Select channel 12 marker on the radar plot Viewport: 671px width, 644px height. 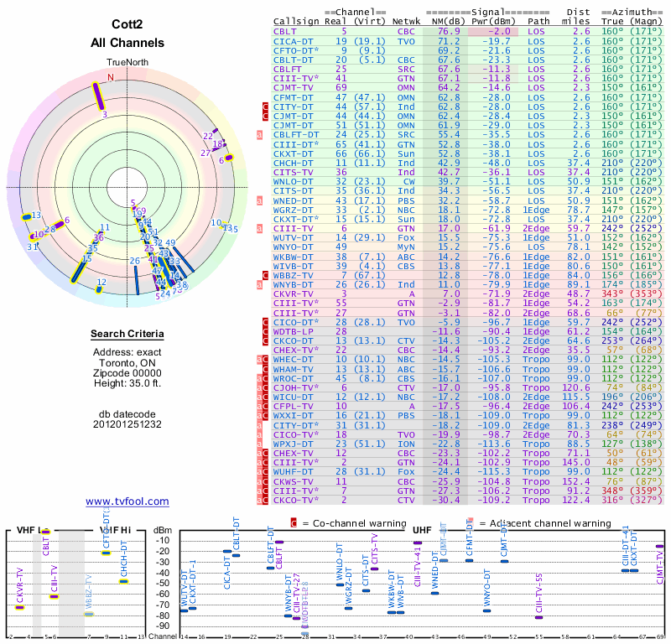tap(99, 289)
